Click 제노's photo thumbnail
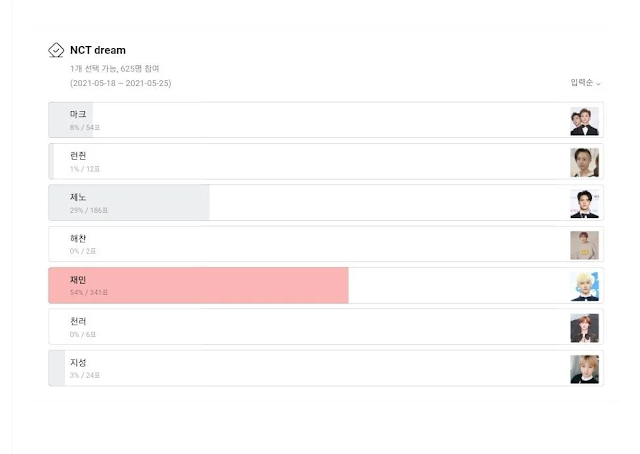 [x=584, y=203]
